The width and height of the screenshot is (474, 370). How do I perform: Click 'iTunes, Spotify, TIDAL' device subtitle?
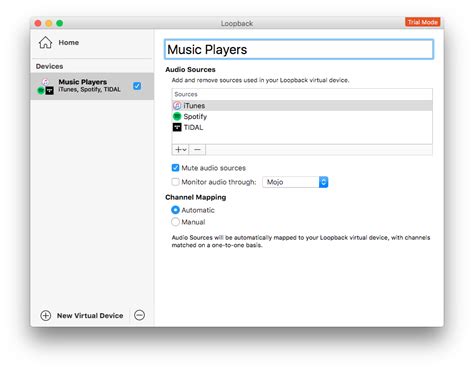tap(89, 90)
